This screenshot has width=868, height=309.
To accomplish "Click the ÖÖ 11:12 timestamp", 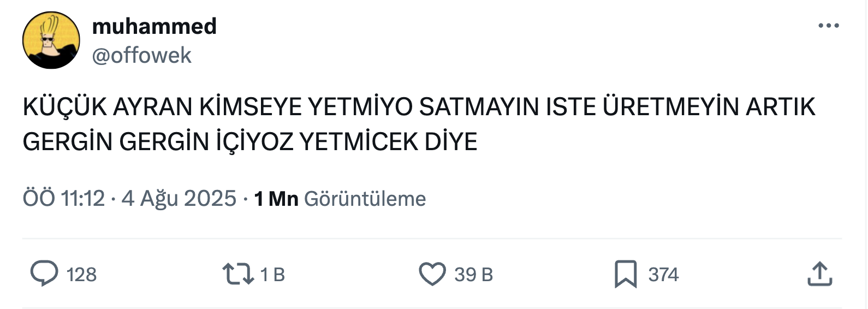I will pos(63,198).
